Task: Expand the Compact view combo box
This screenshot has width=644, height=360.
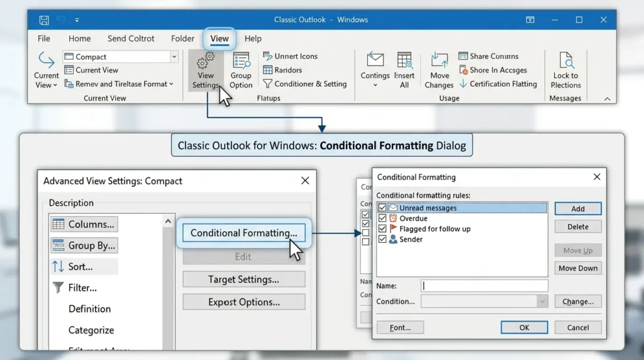Action: pos(174,57)
